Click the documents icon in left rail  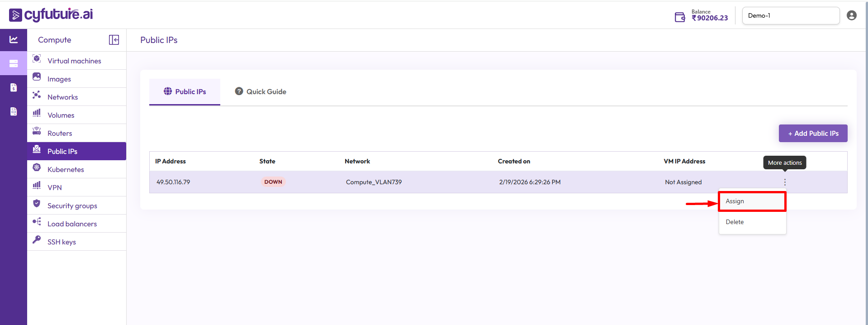point(14,111)
